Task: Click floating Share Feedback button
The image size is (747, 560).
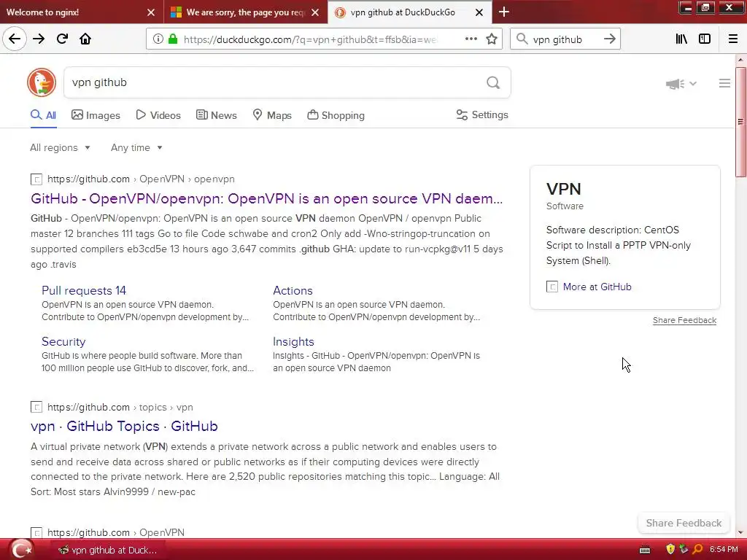Action: (684, 523)
